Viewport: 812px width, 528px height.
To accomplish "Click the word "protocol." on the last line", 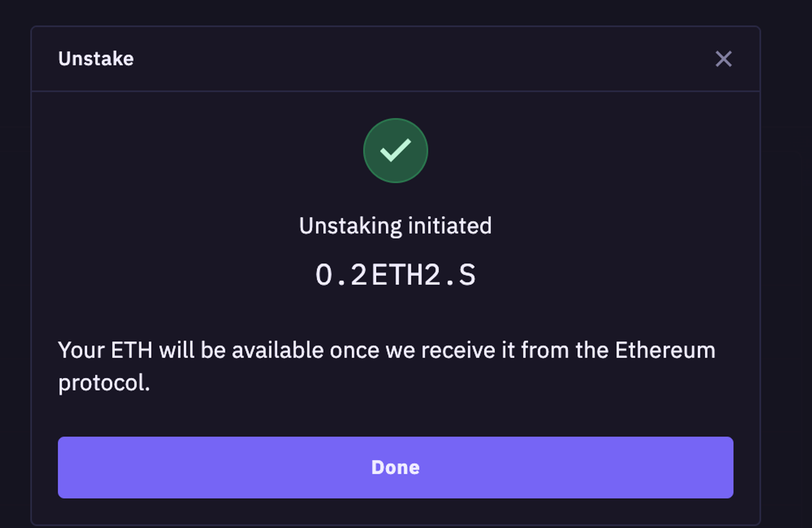I will (x=104, y=383).
